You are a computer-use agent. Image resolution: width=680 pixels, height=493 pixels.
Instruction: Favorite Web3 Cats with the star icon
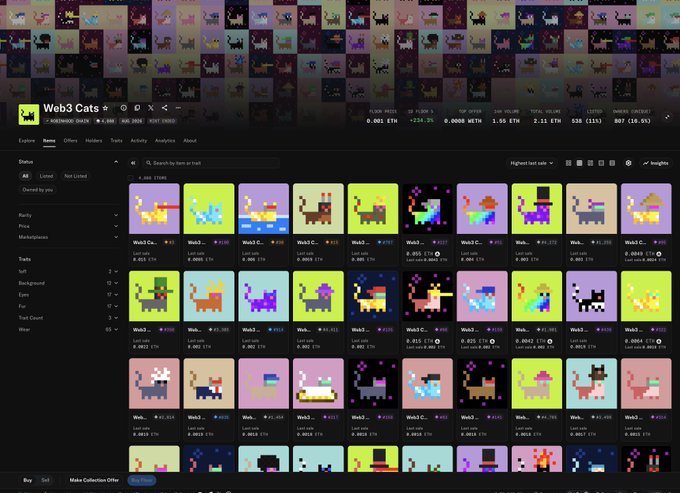tap(105, 108)
